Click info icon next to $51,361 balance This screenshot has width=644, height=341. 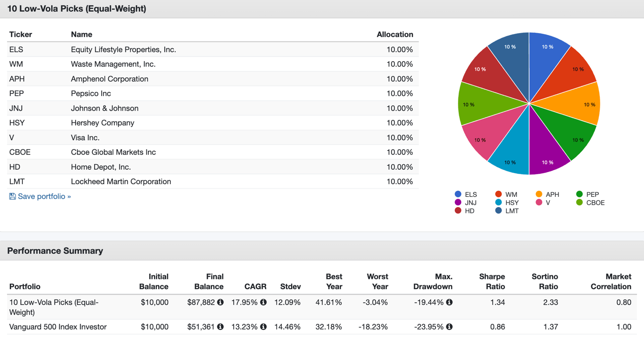(220, 327)
